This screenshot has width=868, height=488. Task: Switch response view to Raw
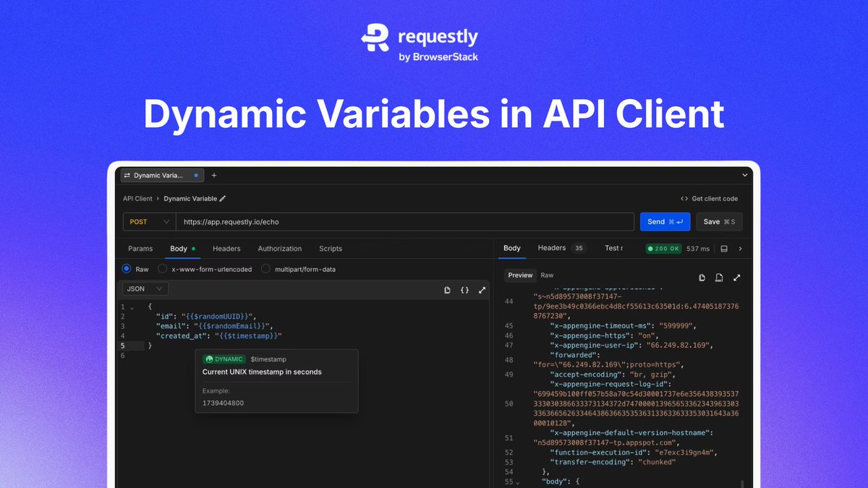tap(547, 275)
